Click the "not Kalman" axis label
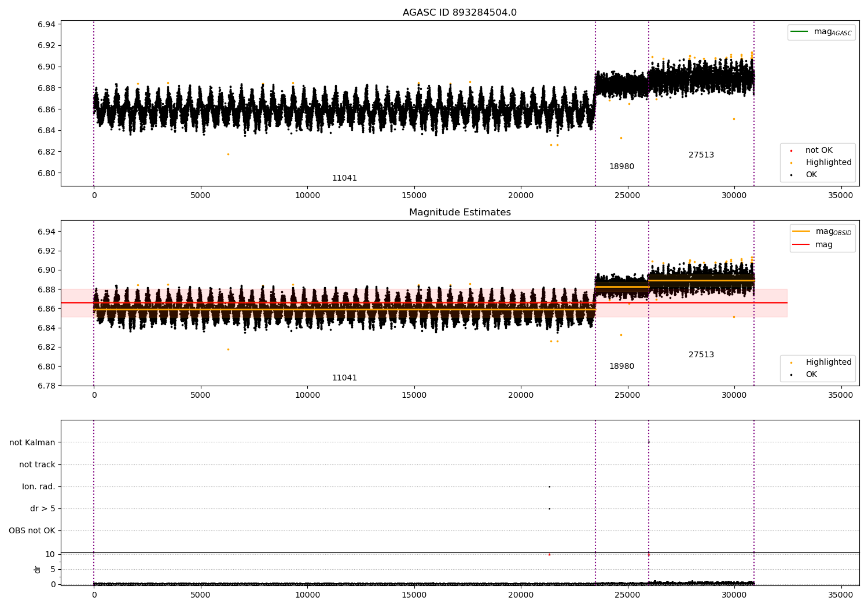The height and width of the screenshot is (608, 868). point(32,442)
